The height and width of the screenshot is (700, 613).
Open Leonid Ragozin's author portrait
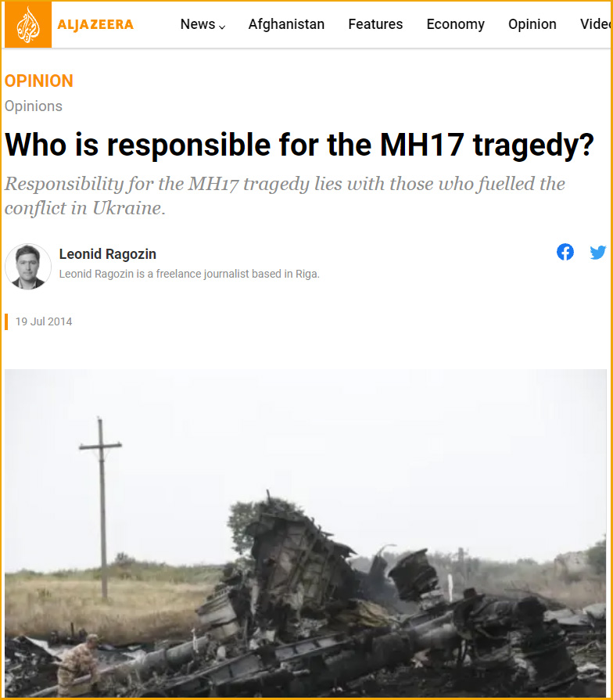click(x=28, y=267)
